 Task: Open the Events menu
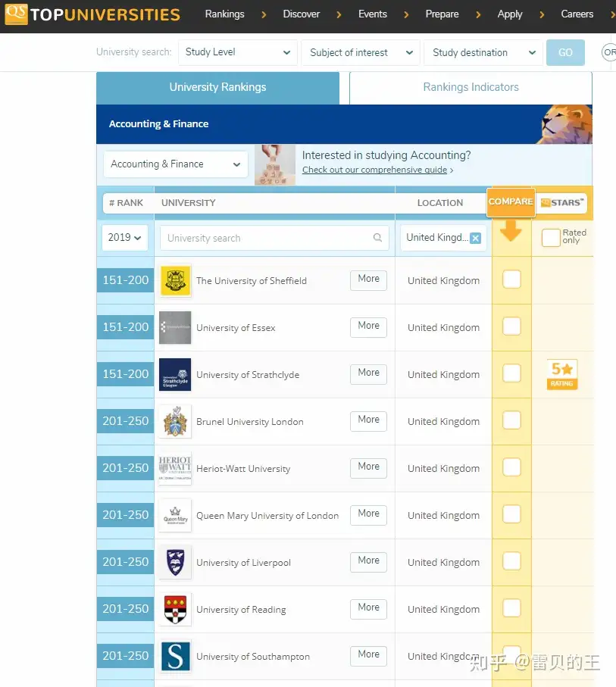coord(373,14)
